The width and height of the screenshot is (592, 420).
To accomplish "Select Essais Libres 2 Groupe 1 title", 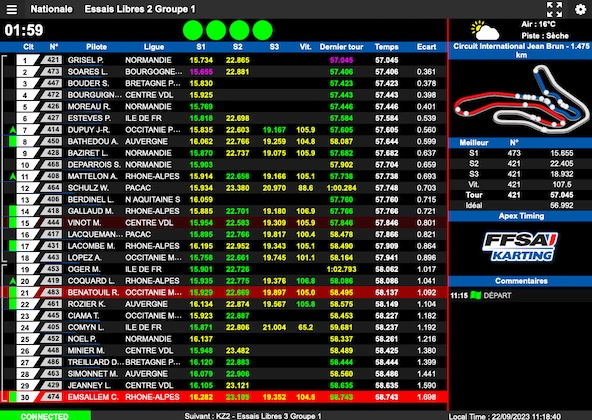I will click(140, 9).
